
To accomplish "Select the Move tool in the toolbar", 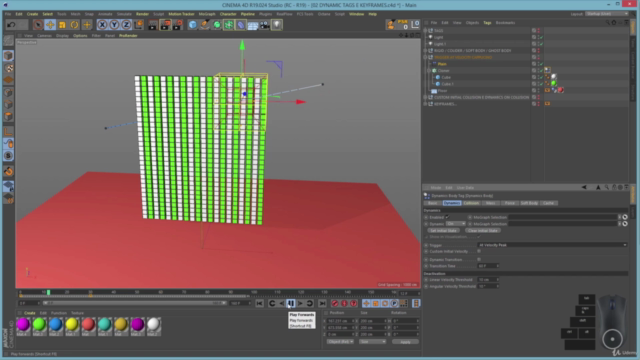I will click(50, 25).
